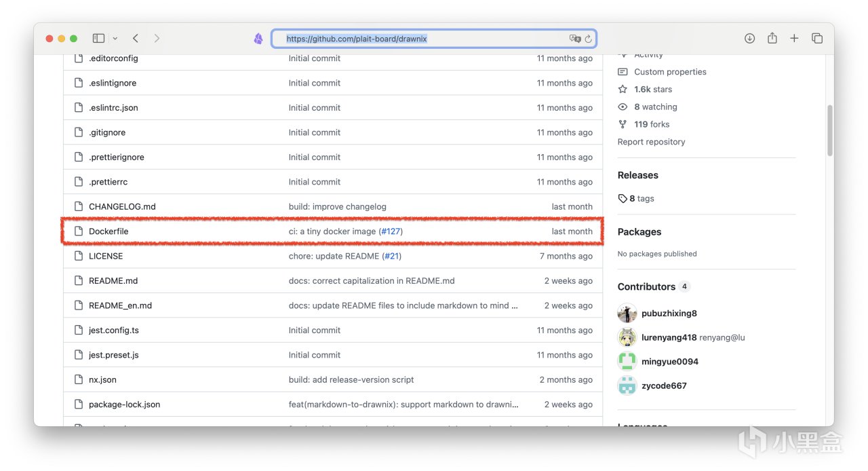Click the eye icon beside watching
This screenshot has width=868, height=471.
[623, 107]
